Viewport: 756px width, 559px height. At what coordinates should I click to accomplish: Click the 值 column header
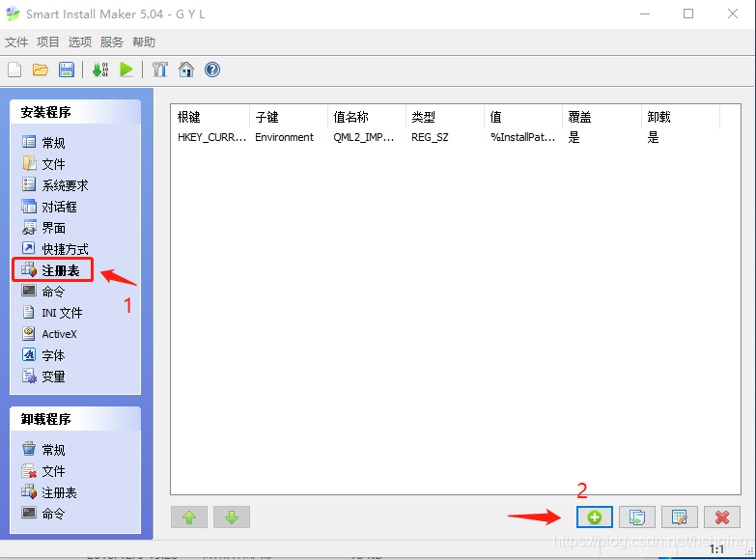(x=523, y=117)
